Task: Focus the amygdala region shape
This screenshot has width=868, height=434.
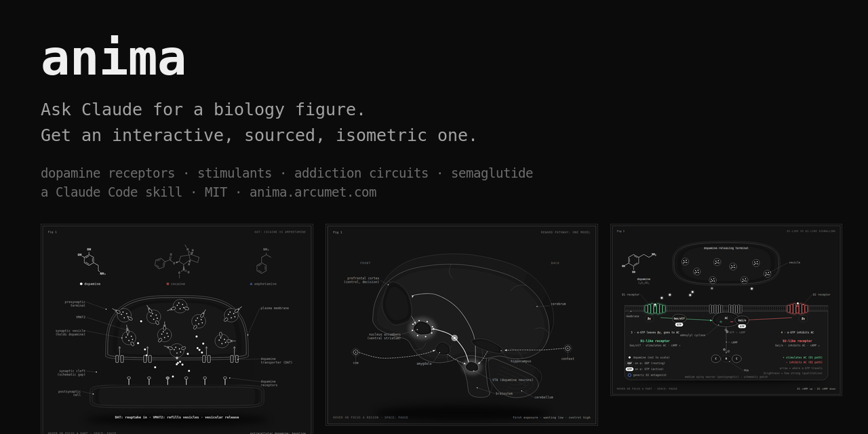Action: point(443,348)
